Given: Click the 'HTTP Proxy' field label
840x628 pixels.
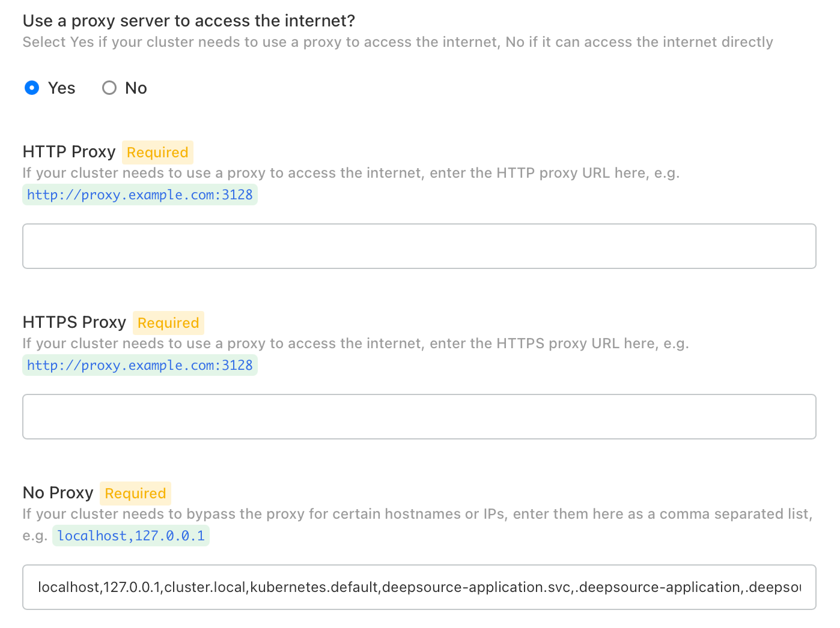Looking at the screenshot, I should pos(69,152).
